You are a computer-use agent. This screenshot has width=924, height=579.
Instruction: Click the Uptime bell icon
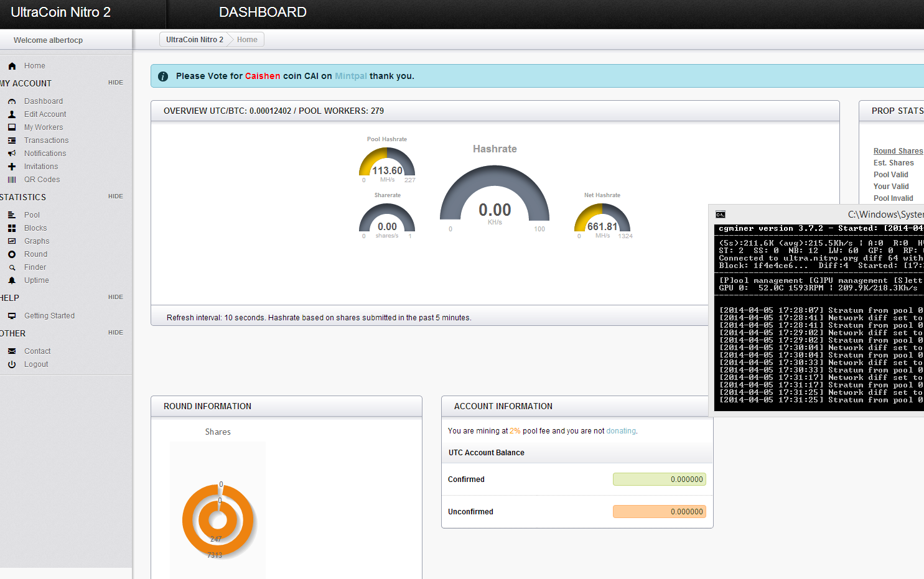(x=12, y=280)
